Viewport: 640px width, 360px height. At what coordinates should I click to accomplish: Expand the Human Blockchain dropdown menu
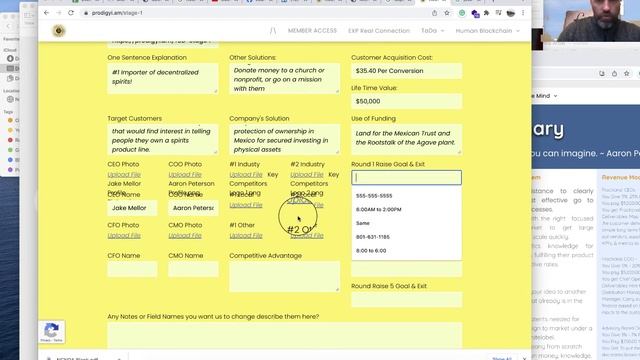click(487, 31)
